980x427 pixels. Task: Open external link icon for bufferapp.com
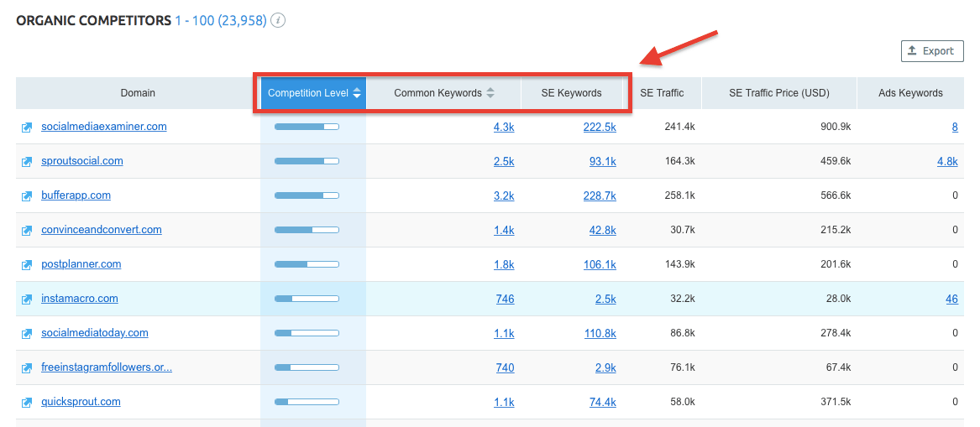tap(27, 196)
